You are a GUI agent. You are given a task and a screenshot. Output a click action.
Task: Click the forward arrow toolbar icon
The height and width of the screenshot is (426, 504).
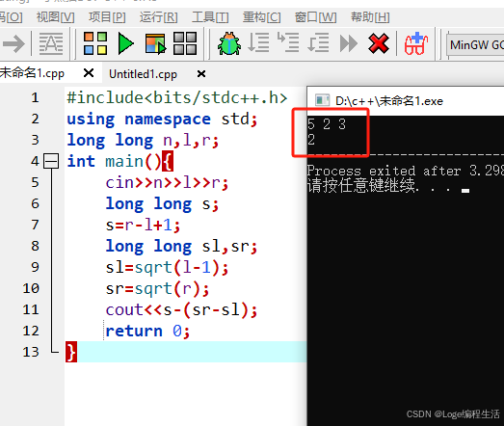pos(13,43)
